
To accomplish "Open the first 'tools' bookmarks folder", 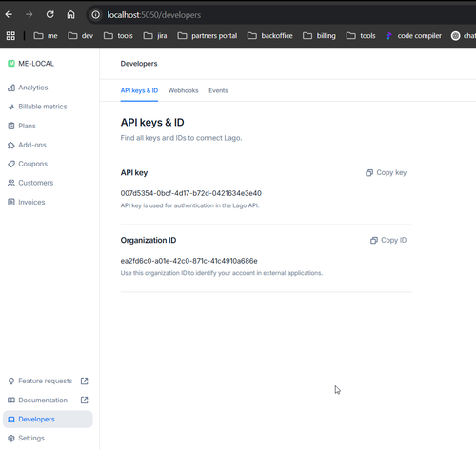I will coord(118,36).
